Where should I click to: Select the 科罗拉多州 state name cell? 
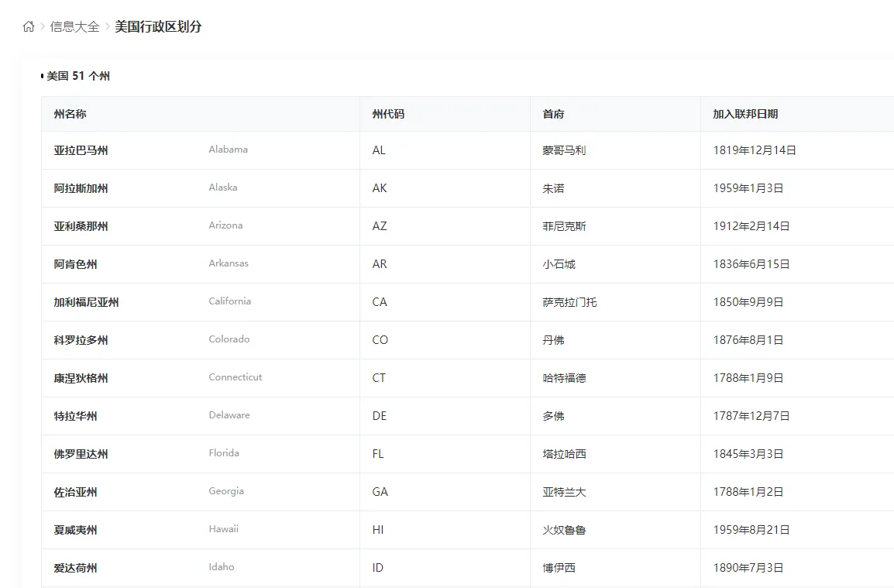coord(81,340)
